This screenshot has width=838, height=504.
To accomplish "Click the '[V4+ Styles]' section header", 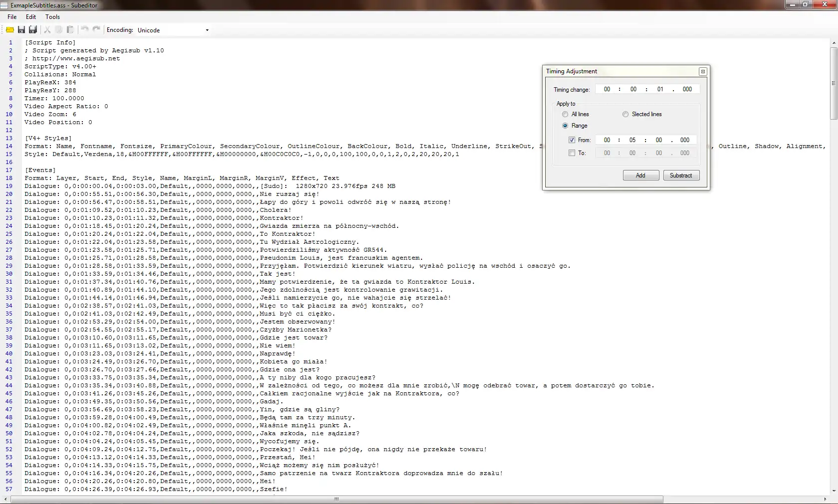I will coord(48,139).
